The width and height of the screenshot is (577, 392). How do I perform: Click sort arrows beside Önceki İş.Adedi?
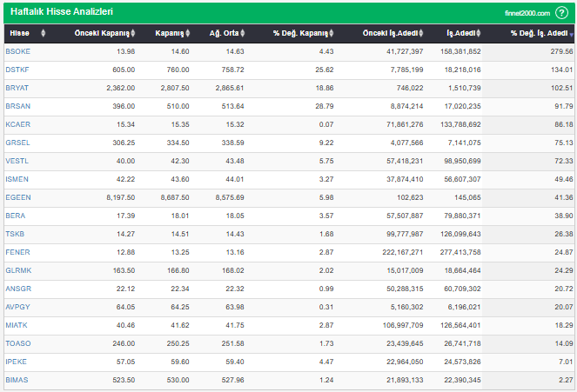(x=422, y=34)
